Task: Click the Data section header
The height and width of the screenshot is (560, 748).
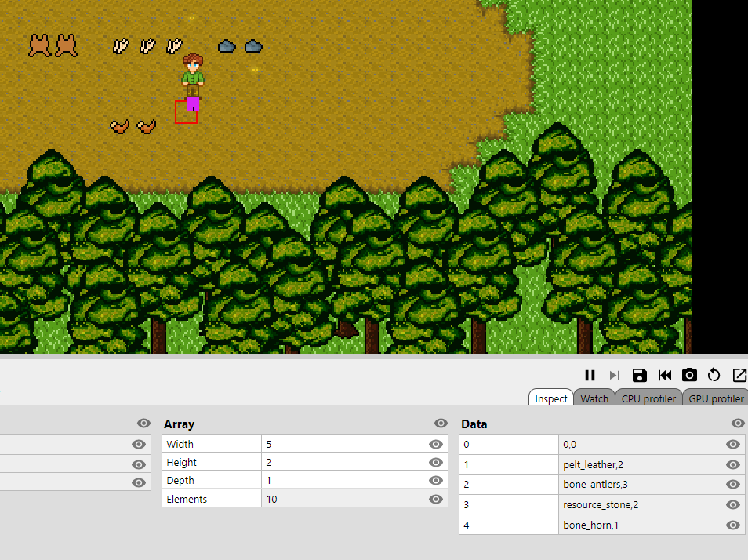Action: [474, 424]
